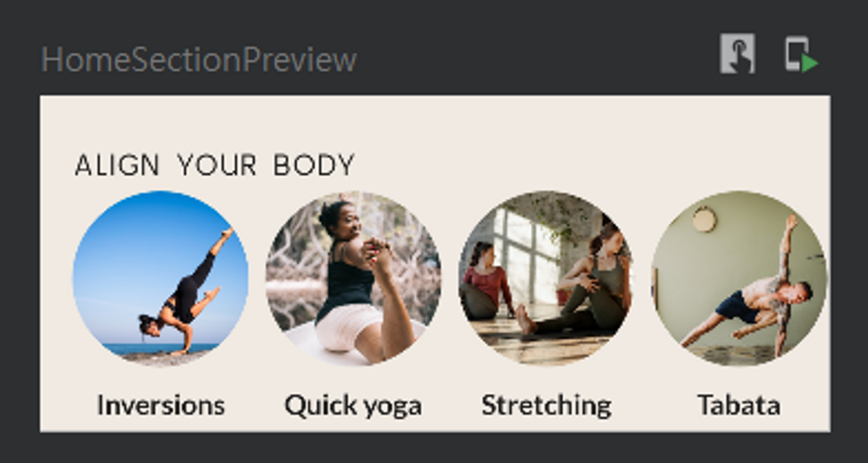Screen dimensions: 868x463
Task: Click the HomeSectionPreview title label
Action: [x=199, y=60]
